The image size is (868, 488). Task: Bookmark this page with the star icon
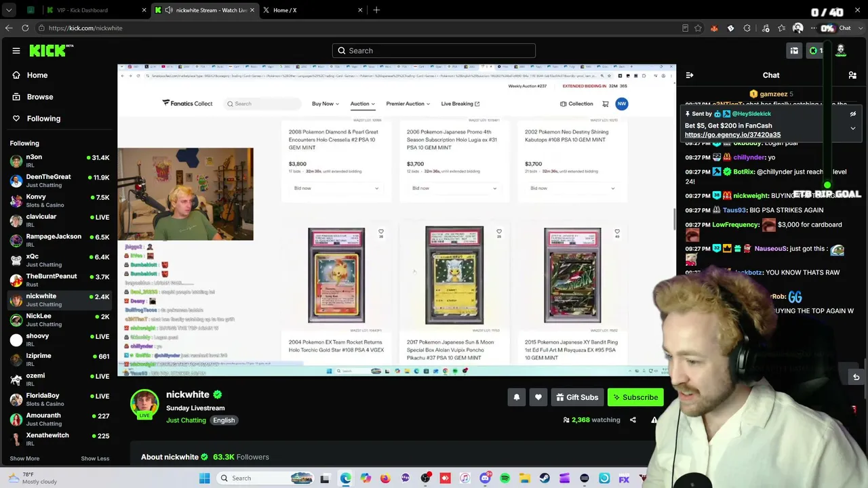tap(698, 28)
